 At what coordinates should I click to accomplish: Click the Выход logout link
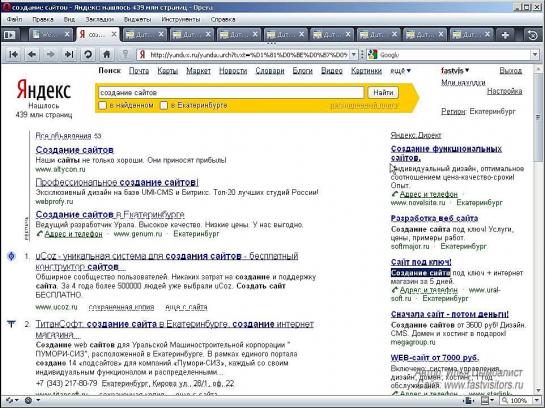(511, 71)
